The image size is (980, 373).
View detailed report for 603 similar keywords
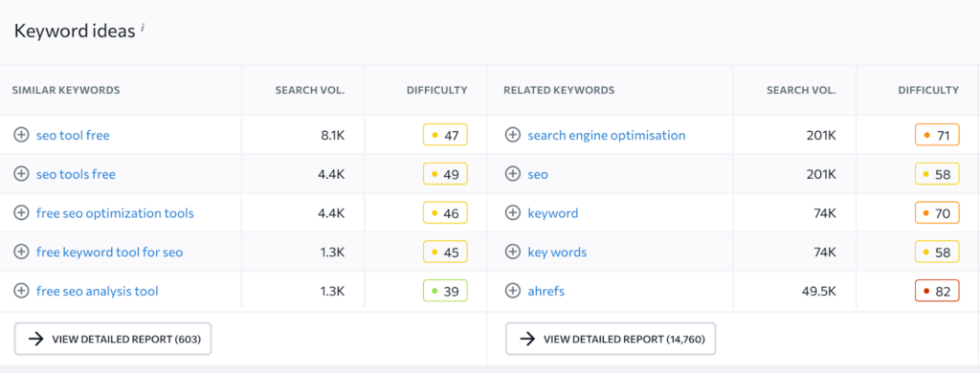(x=113, y=339)
